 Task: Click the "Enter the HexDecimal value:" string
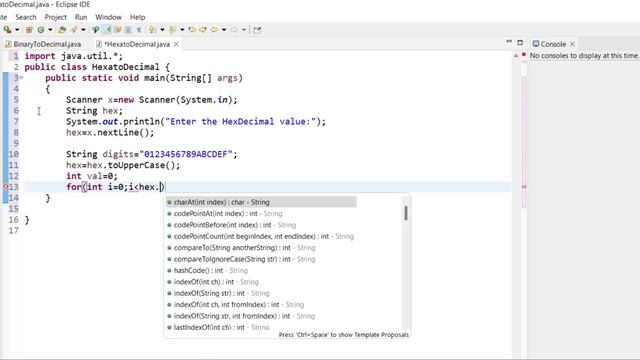pyautogui.click(x=240, y=122)
